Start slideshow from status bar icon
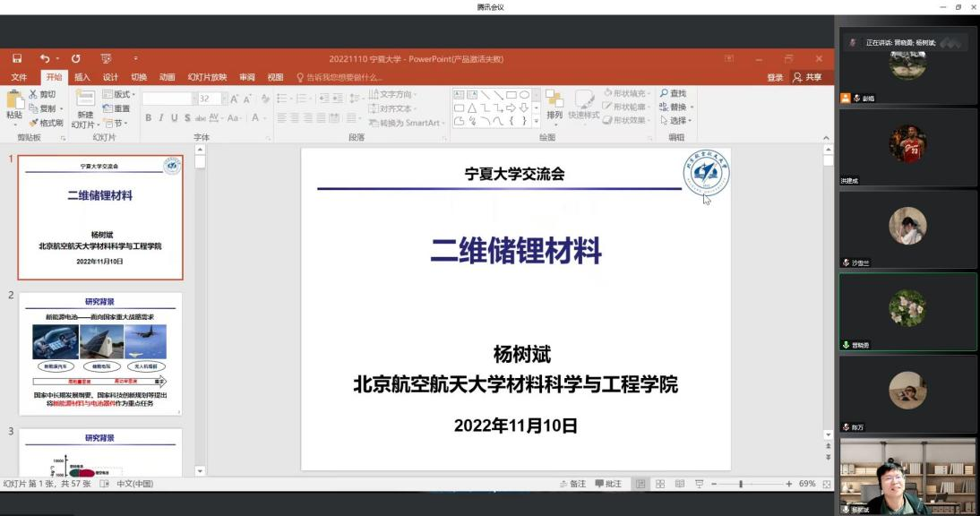The image size is (980, 516). click(x=700, y=484)
